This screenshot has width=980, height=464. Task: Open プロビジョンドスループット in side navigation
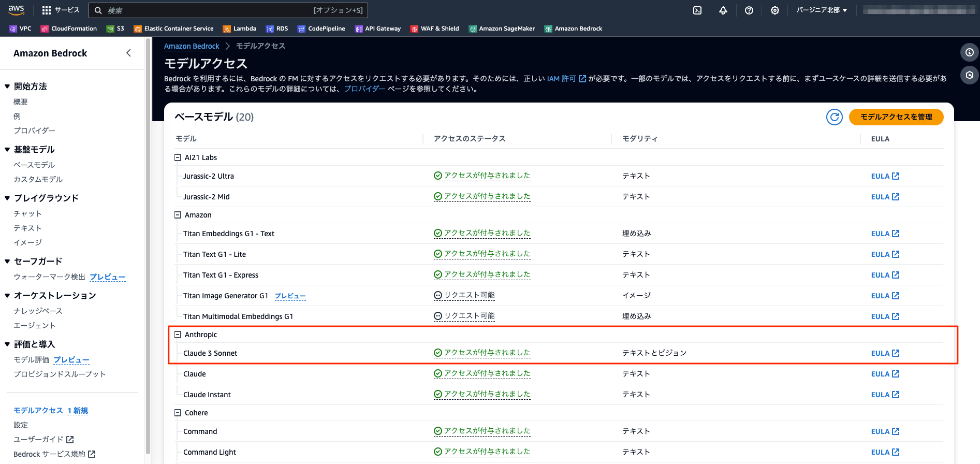tap(60, 374)
